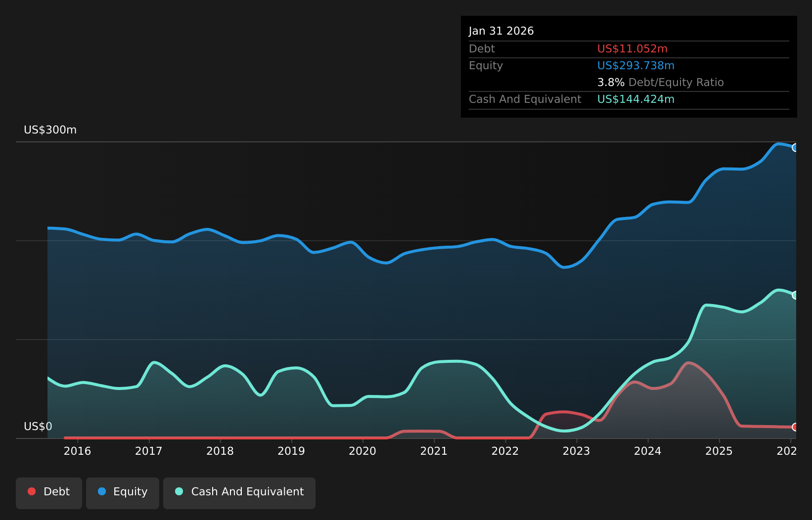Click the 2017 x-axis label
Screen dimensions: 812x520
click(149, 451)
